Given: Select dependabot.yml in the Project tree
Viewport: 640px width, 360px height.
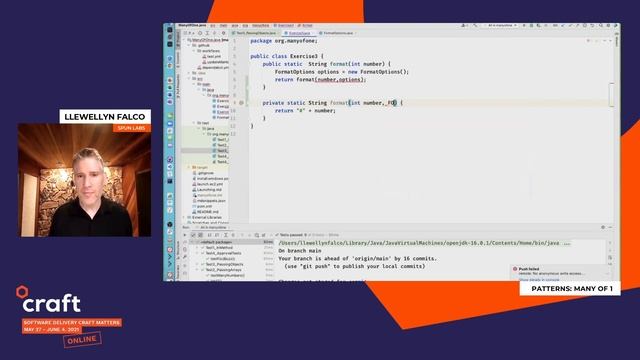Looking at the screenshot, I should click(212, 67).
